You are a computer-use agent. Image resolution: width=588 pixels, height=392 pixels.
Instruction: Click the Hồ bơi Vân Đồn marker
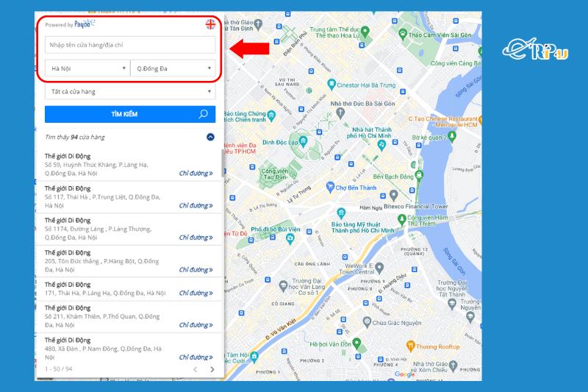(x=356, y=343)
